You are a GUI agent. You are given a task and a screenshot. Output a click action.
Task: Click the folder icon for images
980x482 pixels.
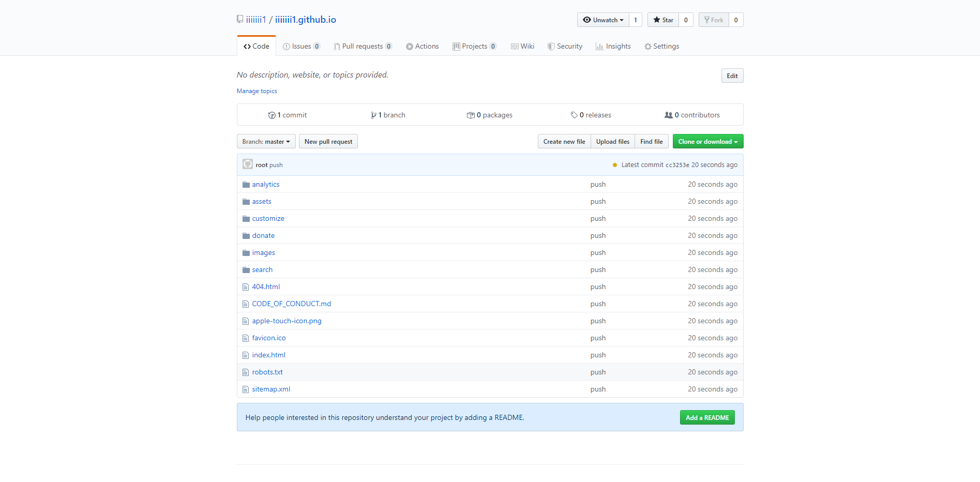click(246, 253)
